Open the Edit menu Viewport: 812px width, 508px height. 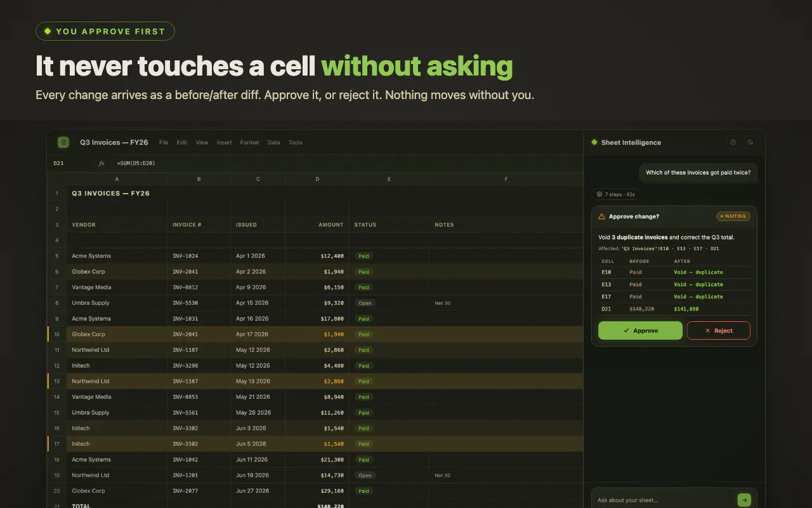pyautogui.click(x=182, y=143)
